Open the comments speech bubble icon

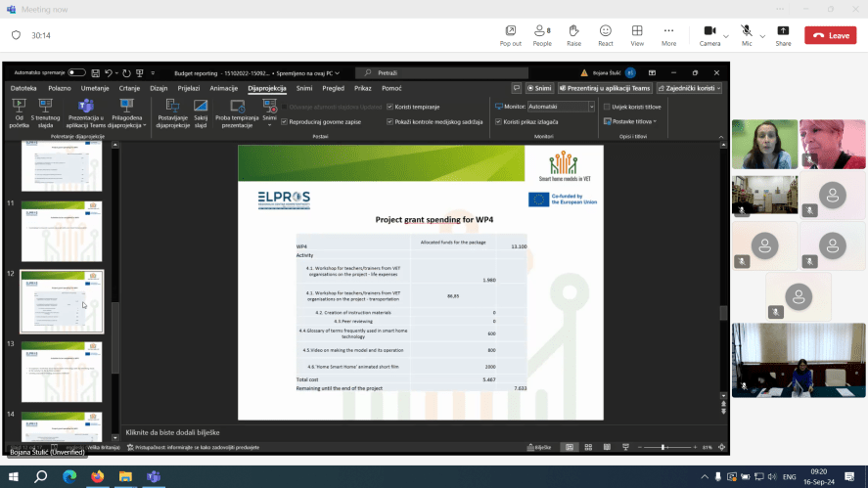tap(517, 88)
